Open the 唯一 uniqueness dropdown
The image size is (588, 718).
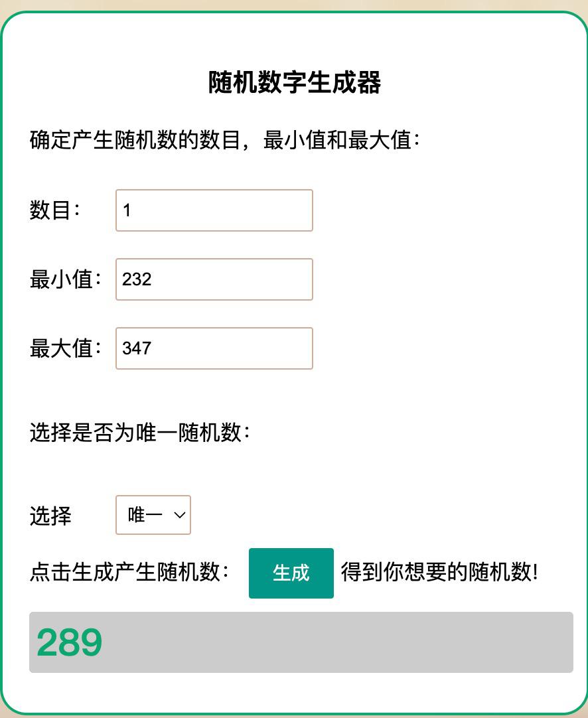click(153, 515)
